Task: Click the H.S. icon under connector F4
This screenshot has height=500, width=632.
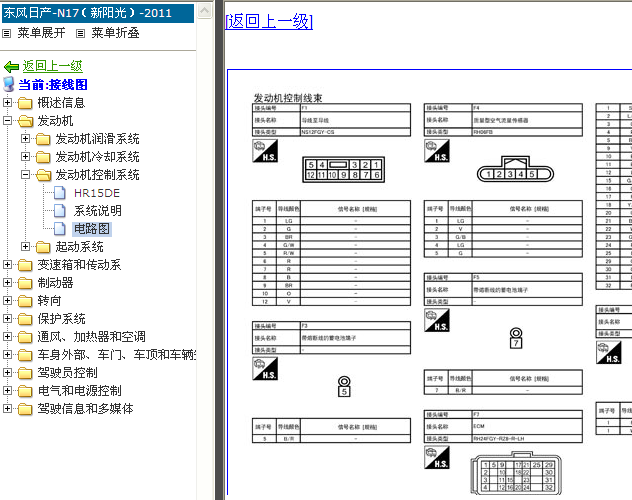Action: (x=437, y=151)
